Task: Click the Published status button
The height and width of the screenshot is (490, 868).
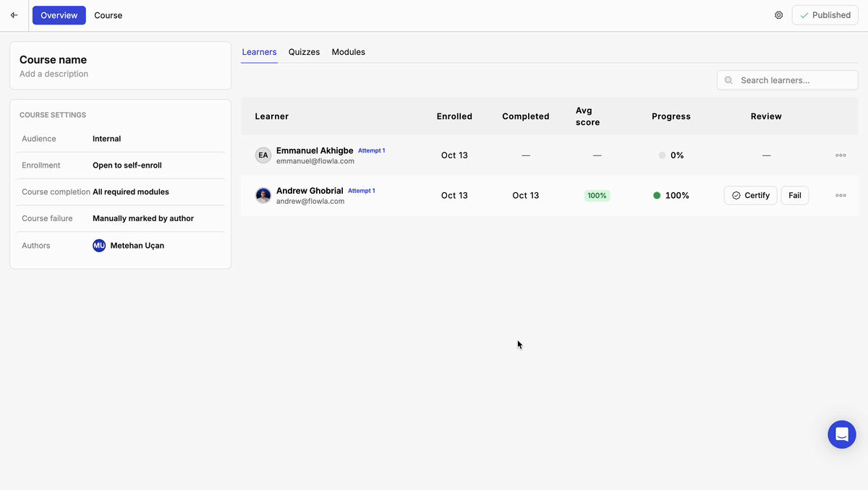Action: tap(825, 15)
